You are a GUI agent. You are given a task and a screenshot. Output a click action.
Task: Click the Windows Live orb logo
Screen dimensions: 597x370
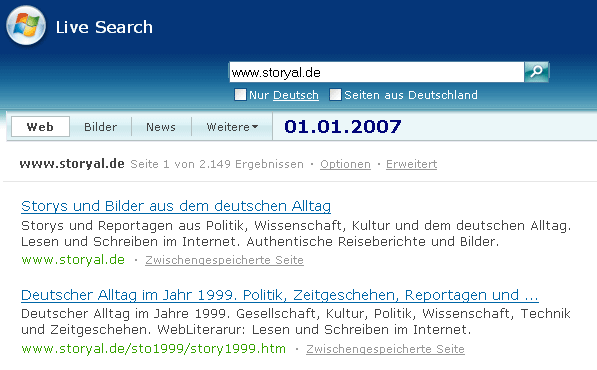point(26,26)
